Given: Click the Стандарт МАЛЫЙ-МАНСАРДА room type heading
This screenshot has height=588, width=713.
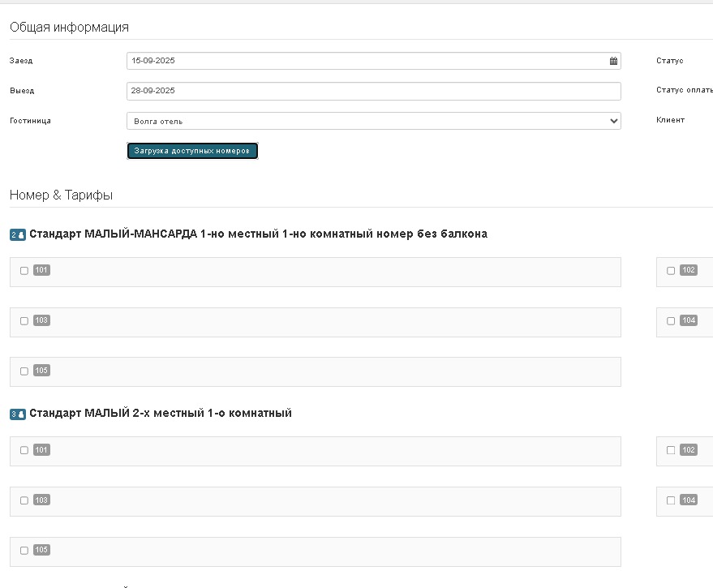Looking at the screenshot, I should pos(258,234).
